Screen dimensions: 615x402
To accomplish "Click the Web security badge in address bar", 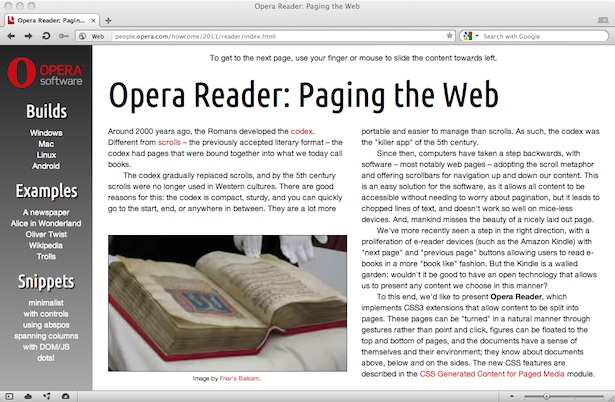I will [93, 36].
